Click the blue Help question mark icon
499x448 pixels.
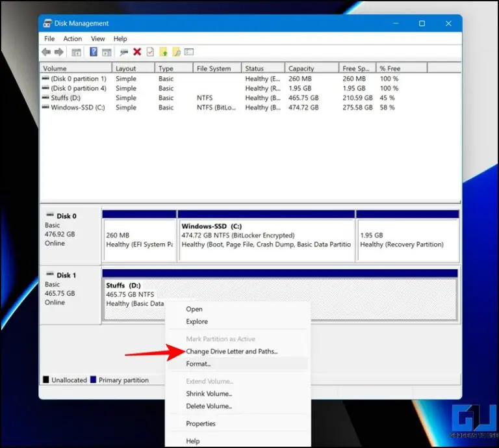tap(94, 52)
